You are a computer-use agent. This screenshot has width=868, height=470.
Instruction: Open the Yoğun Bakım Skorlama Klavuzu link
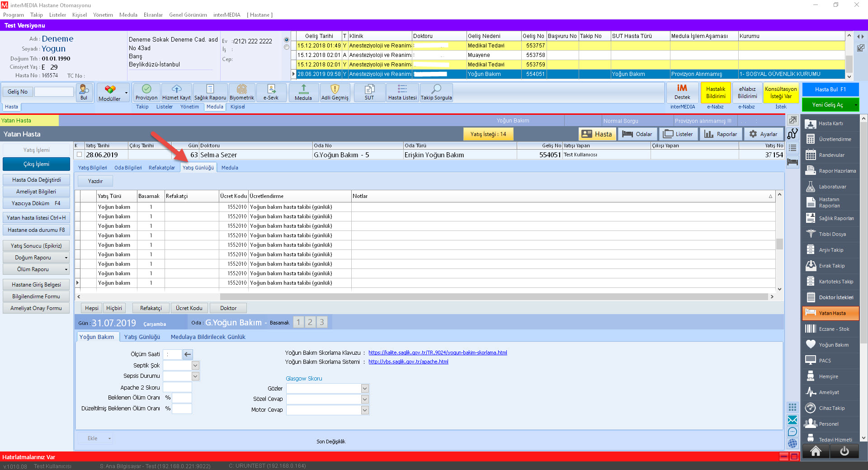click(x=437, y=352)
